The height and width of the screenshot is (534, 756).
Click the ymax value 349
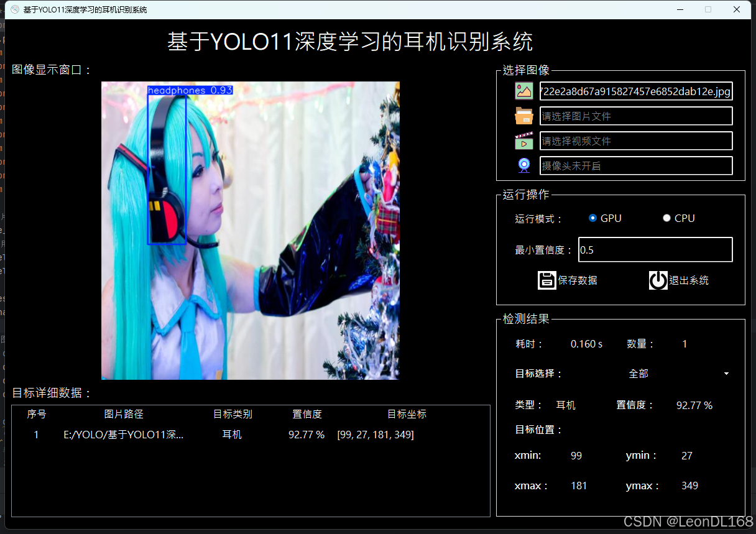(689, 486)
